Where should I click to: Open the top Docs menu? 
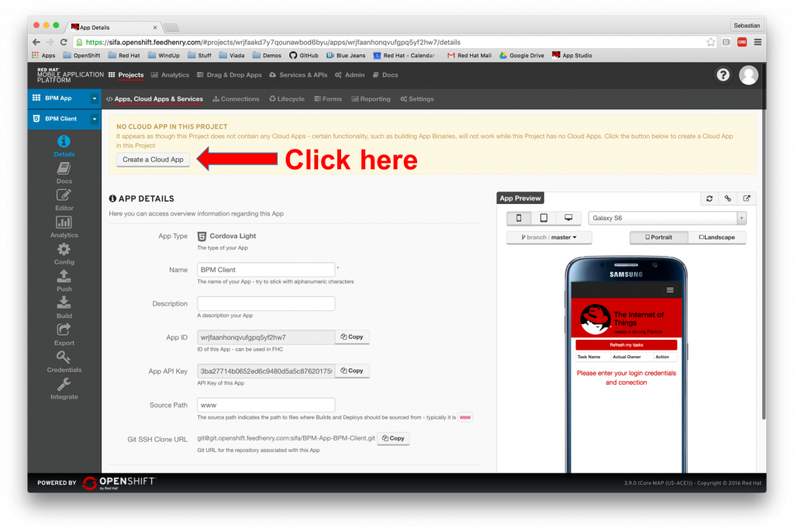pos(385,75)
